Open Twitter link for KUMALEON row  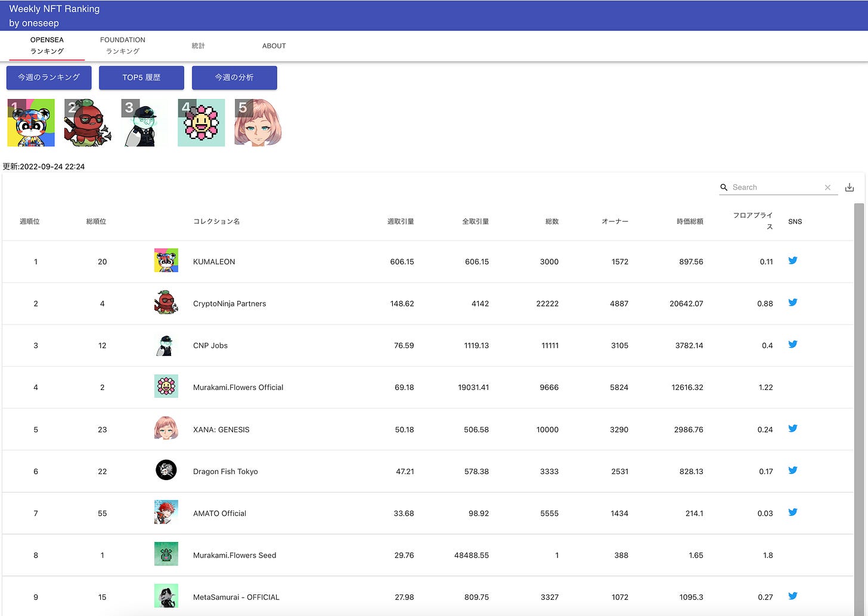[793, 261]
